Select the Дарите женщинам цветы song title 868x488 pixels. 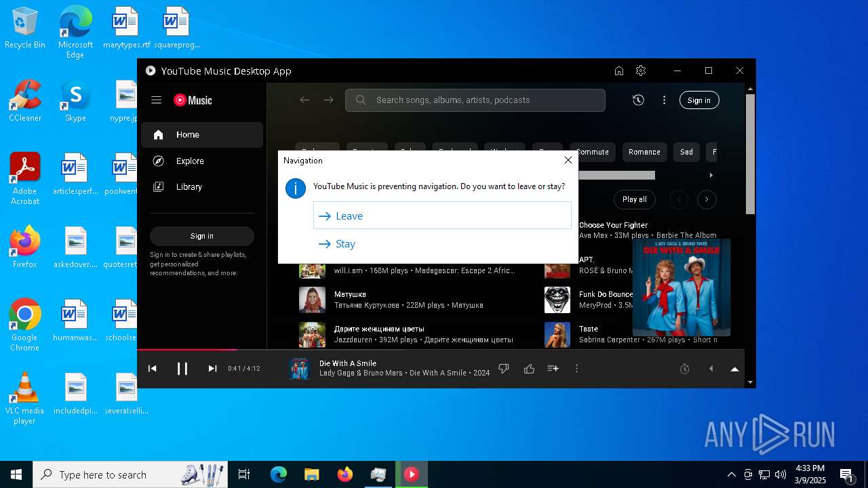pos(379,329)
